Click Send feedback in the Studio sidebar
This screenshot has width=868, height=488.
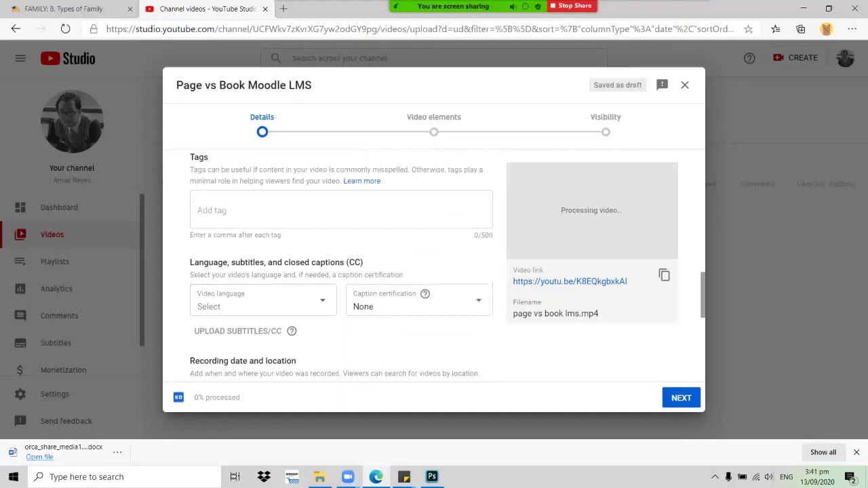tap(71, 421)
